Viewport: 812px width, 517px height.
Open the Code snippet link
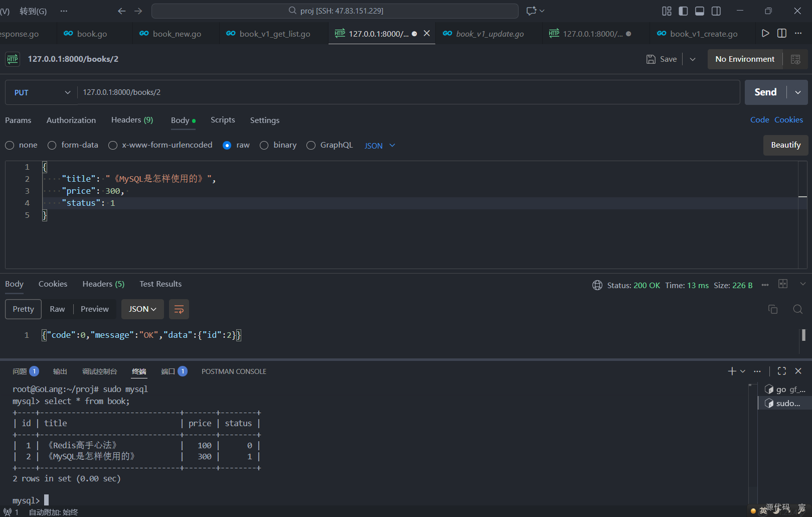(759, 119)
